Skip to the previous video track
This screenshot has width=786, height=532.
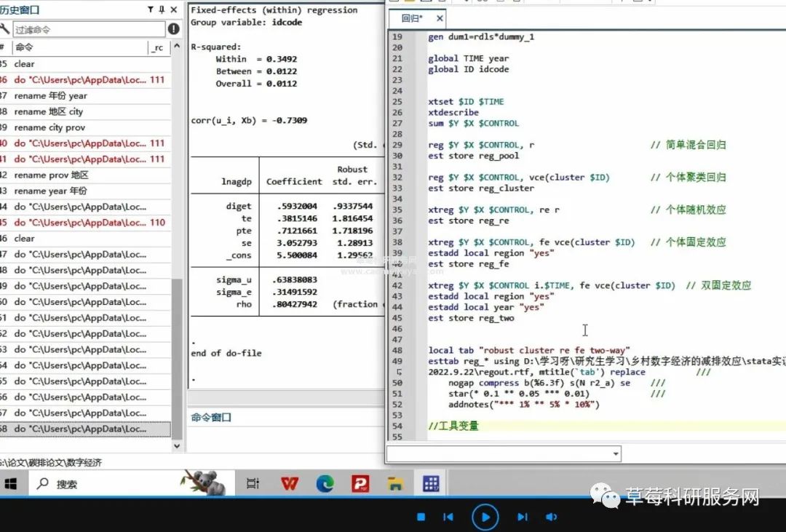click(448, 517)
